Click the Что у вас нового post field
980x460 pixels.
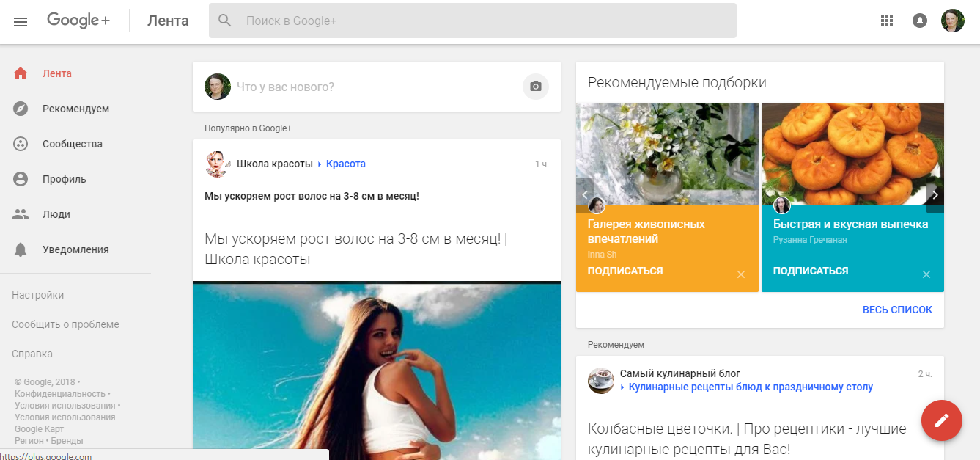click(330, 86)
